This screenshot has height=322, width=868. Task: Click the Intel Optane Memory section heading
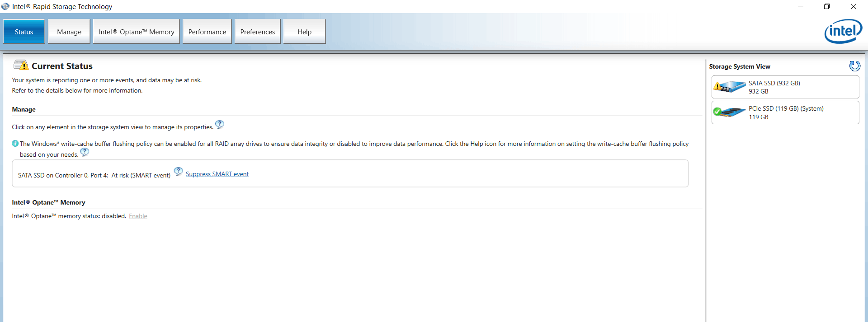pos(48,202)
